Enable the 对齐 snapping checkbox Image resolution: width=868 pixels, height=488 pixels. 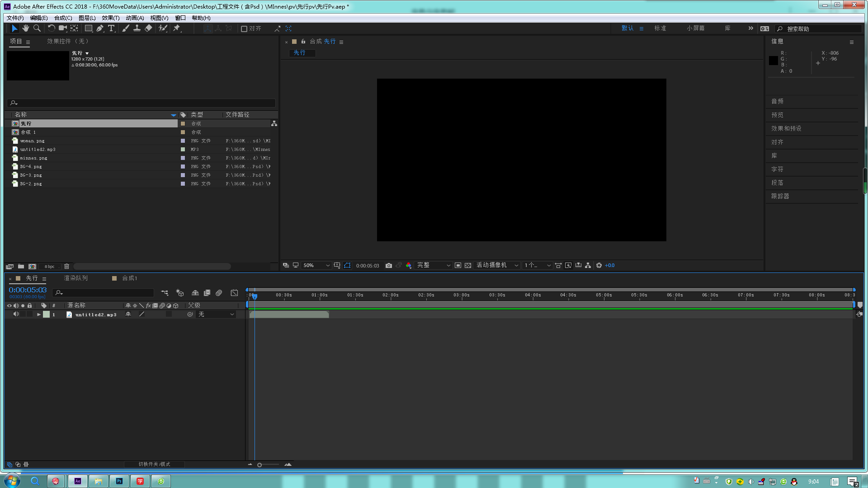[244, 28]
